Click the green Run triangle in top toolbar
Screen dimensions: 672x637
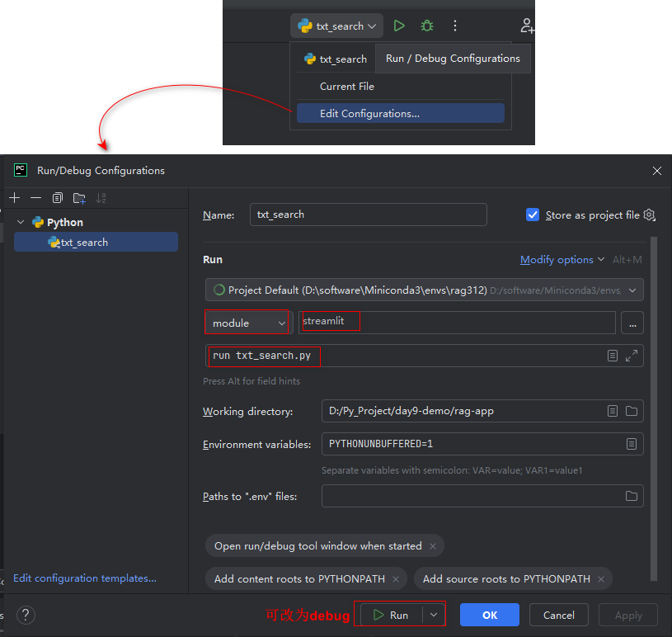coord(399,26)
